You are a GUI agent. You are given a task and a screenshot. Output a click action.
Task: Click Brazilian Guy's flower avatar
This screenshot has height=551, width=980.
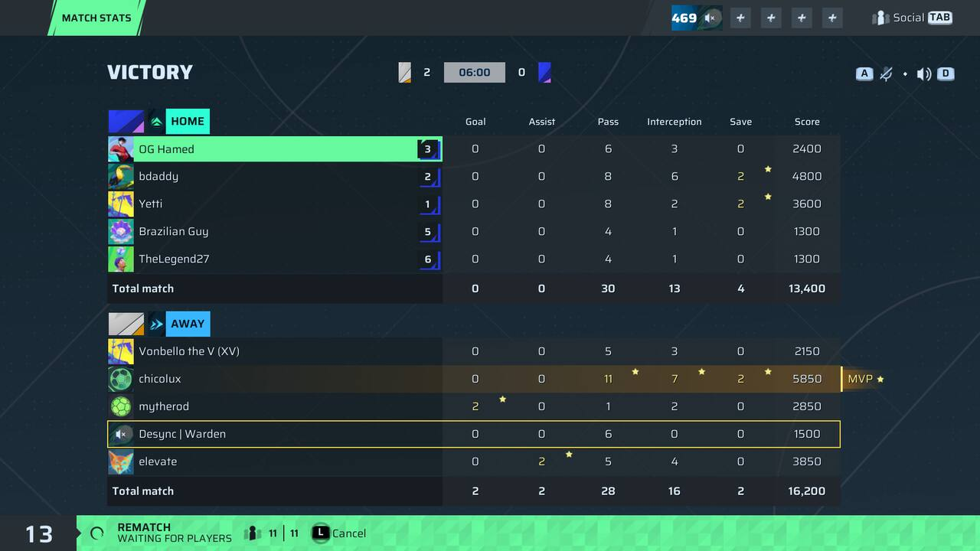point(121,232)
